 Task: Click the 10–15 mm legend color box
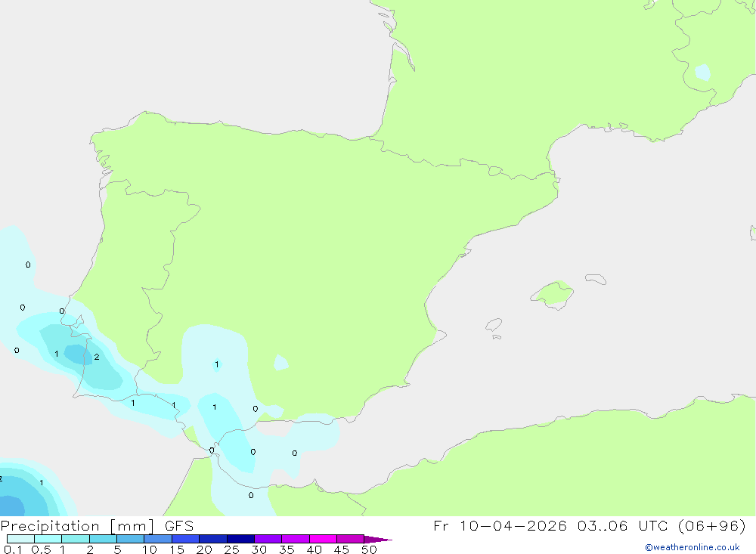click(x=158, y=539)
